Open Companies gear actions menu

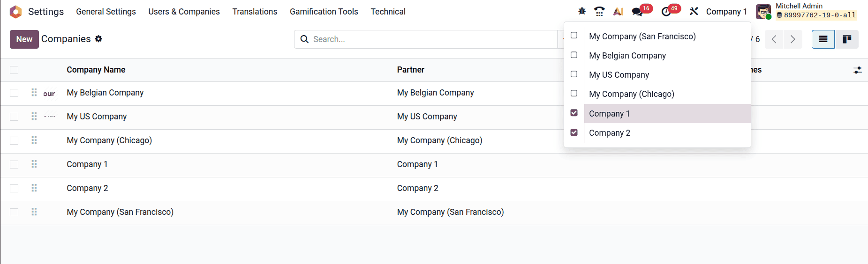98,39
